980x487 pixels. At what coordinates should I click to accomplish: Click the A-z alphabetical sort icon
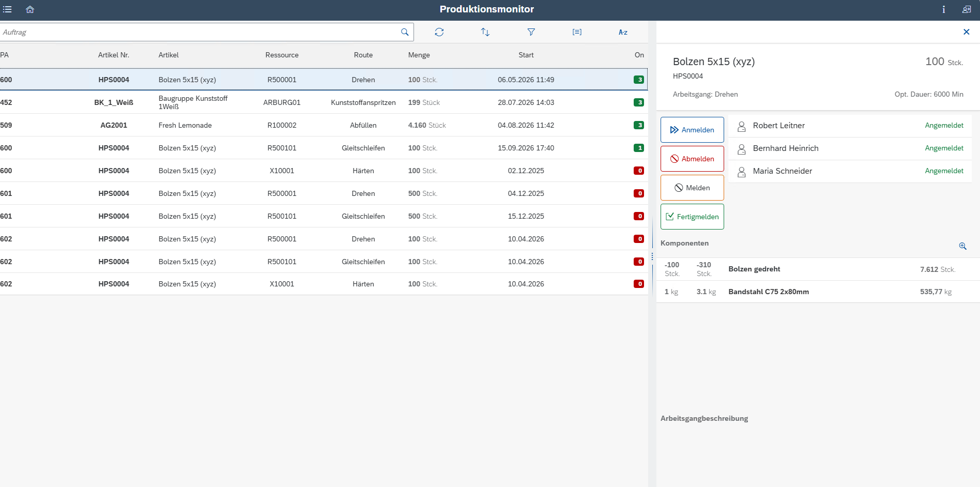point(623,32)
